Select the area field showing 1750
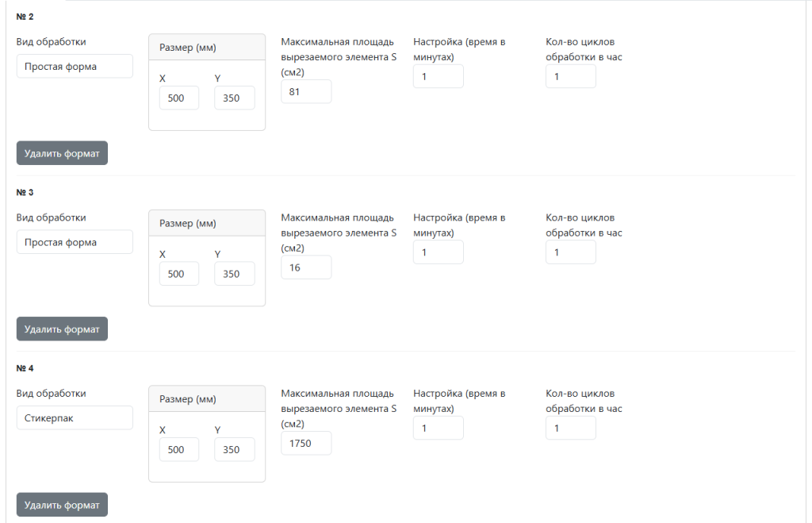This screenshot has width=812, height=523. click(306, 443)
